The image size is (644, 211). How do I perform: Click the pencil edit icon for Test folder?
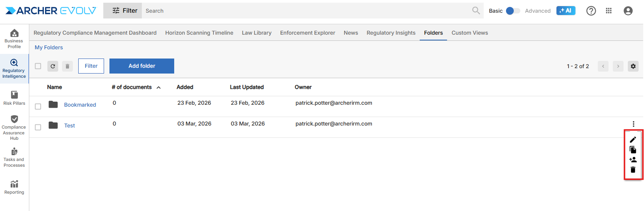point(633,139)
